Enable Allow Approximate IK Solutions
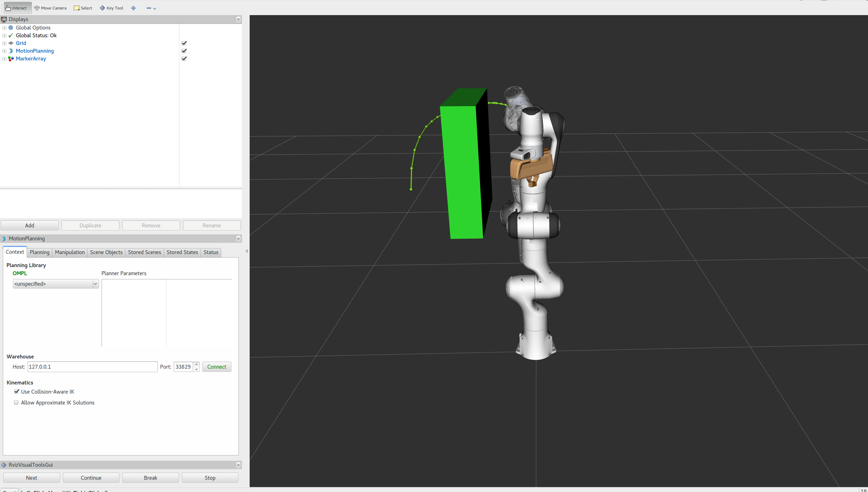This screenshot has width=868, height=492. 16,402
